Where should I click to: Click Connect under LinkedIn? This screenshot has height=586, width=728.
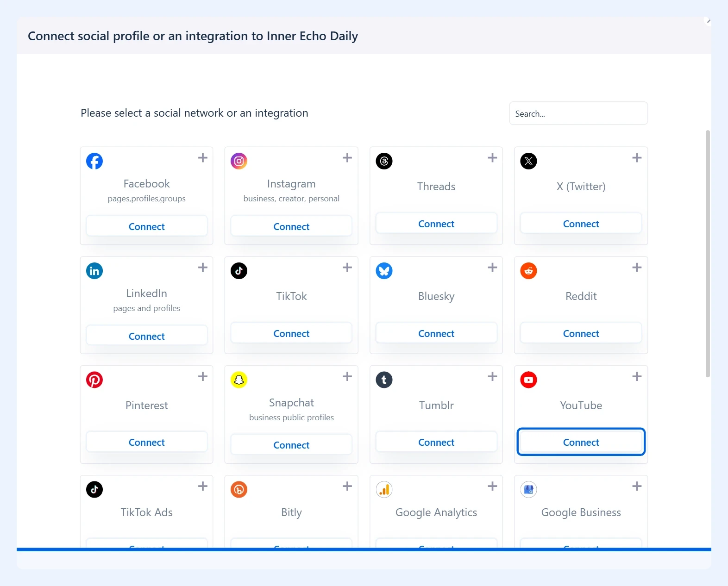pyautogui.click(x=147, y=336)
